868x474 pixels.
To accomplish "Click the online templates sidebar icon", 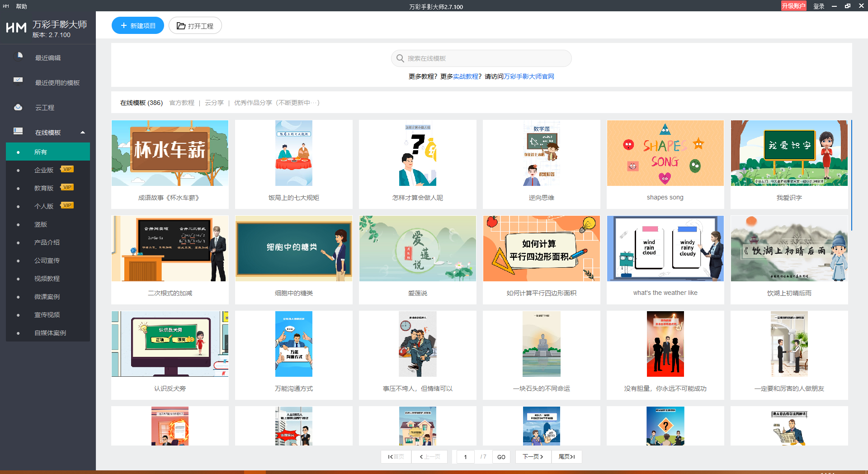I will [x=18, y=131].
